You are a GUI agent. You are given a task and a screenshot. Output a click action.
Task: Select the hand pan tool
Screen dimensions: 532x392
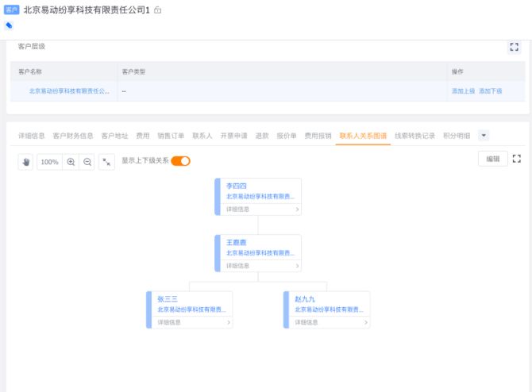[26, 162]
